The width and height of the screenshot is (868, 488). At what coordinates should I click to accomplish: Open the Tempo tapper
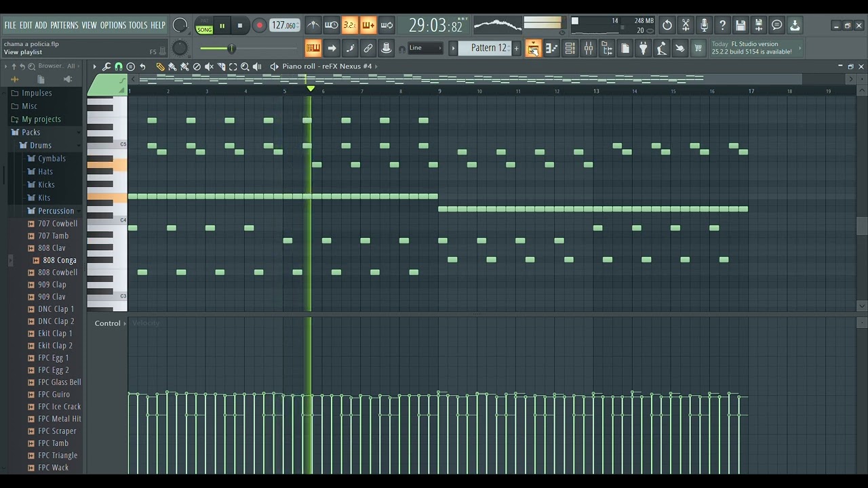661,48
